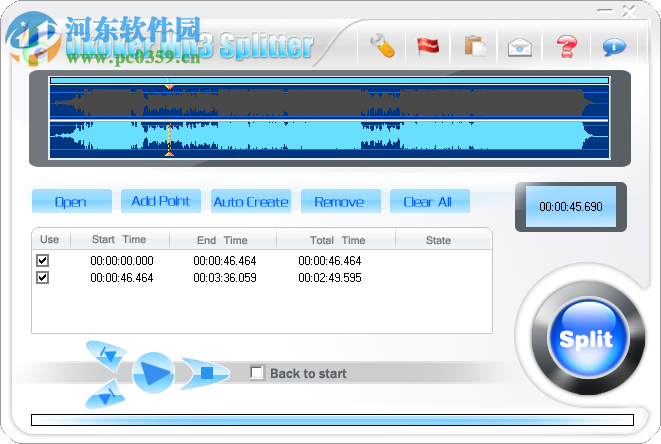Open the envelope mail icon
661x444 pixels.
click(x=519, y=47)
